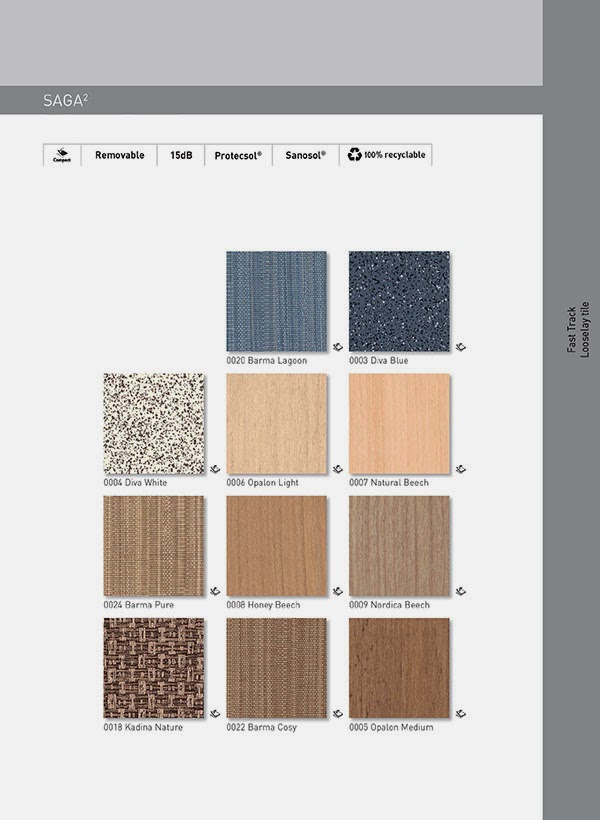Click the small icon beside Barma Cosy swatch
The image size is (600, 820).
tap(338, 714)
